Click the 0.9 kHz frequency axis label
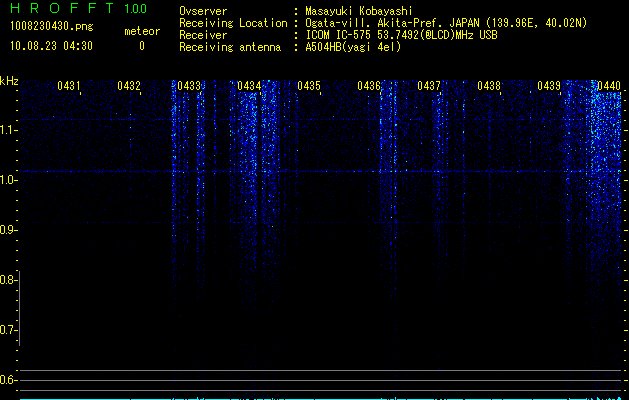The image size is (629, 400). [8, 230]
